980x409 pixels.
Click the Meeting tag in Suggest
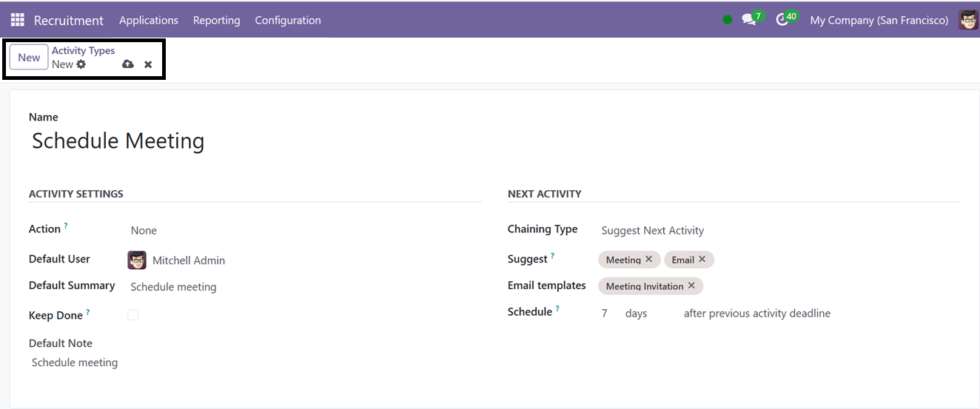(623, 260)
